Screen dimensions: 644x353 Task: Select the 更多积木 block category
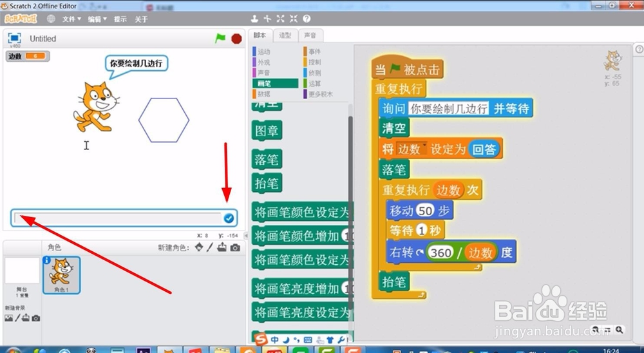point(325,94)
